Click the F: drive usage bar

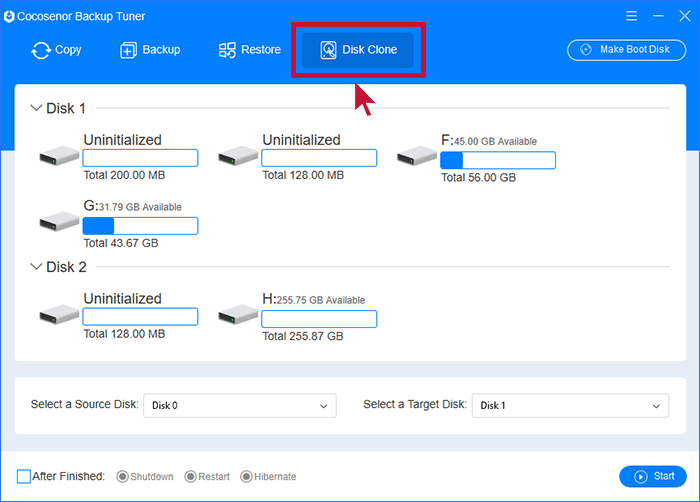click(x=498, y=160)
